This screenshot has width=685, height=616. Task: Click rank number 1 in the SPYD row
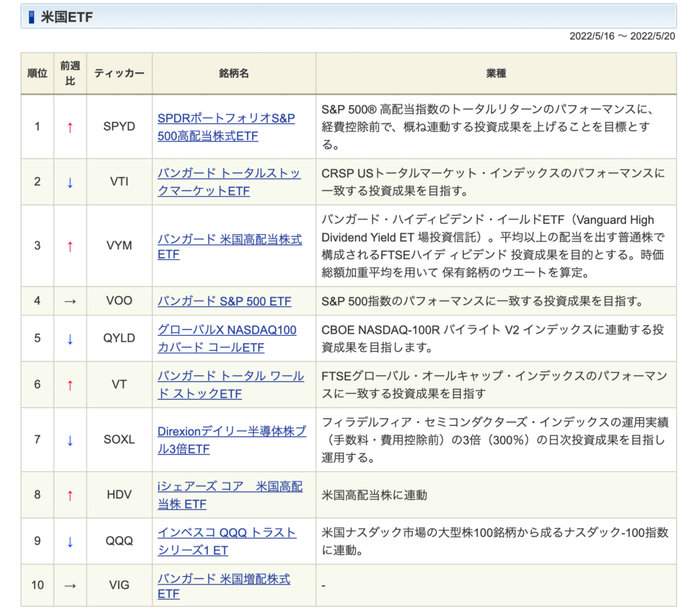tap(37, 126)
